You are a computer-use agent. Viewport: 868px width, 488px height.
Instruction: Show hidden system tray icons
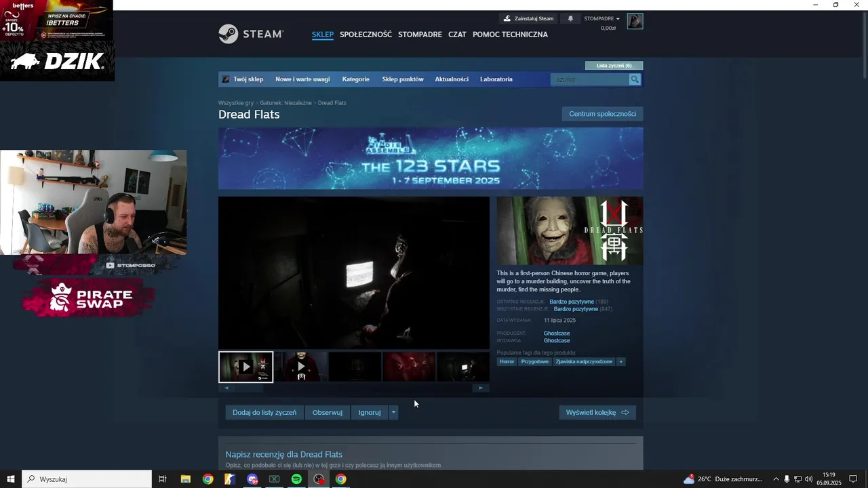(776, 479)
